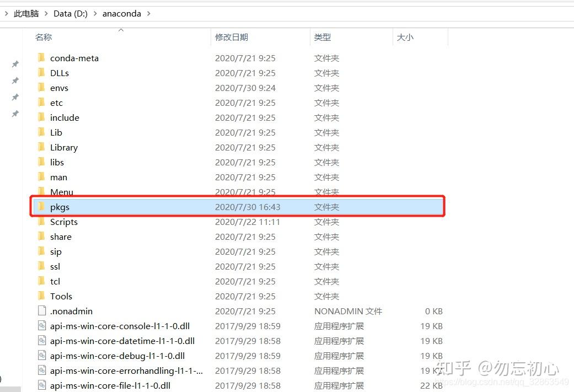Unpin the first Quick Access item

pyautogui.click(x=15, y=64)
